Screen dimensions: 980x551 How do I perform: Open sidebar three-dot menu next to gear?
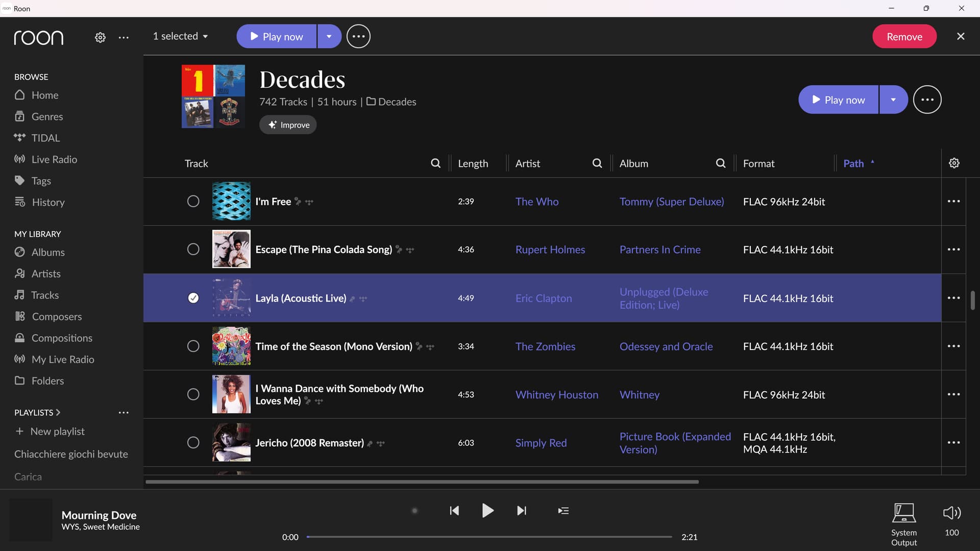coord(124,37)
